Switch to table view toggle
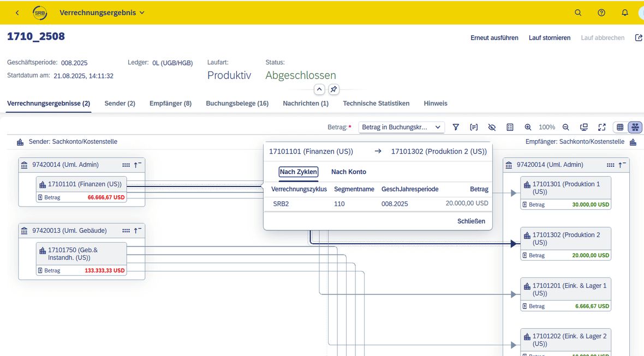 [620, 127]
